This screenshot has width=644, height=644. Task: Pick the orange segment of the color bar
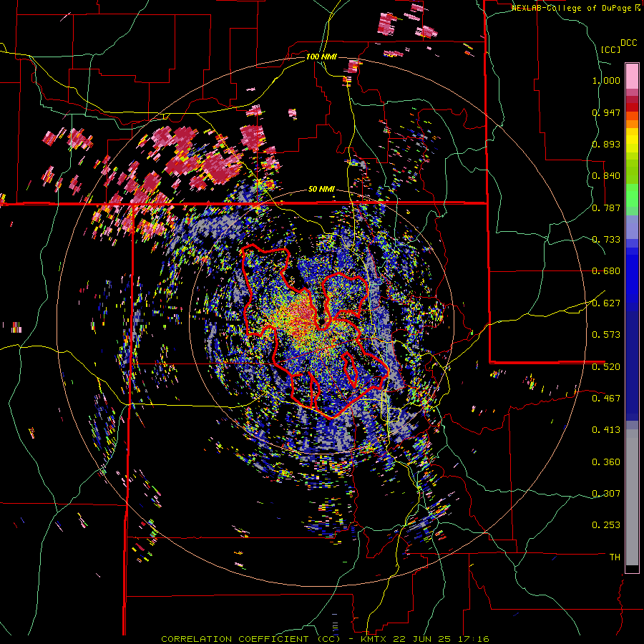[x=632, y=124]
